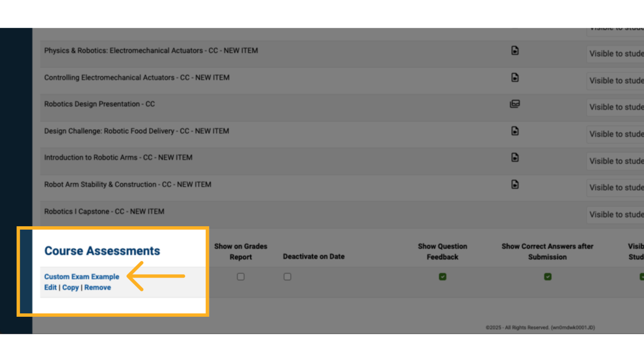Toggle Show on Grades Report checkbox

241,277
